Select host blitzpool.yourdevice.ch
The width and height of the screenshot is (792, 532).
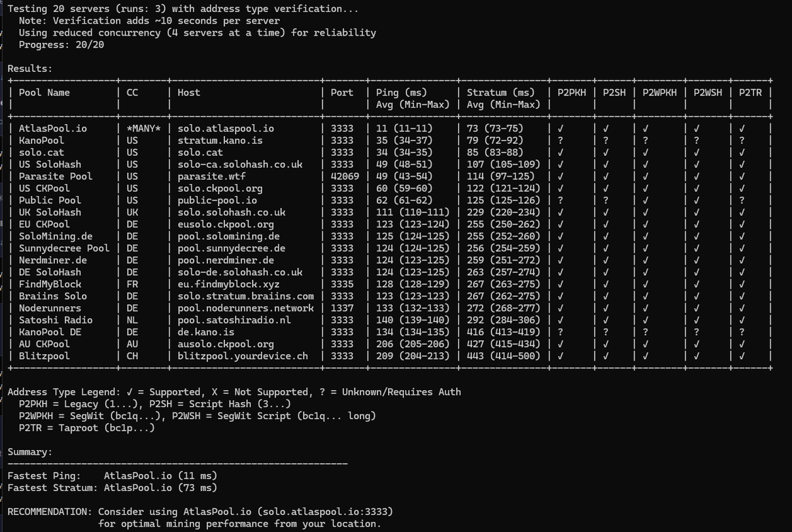[x=243, y=356]
